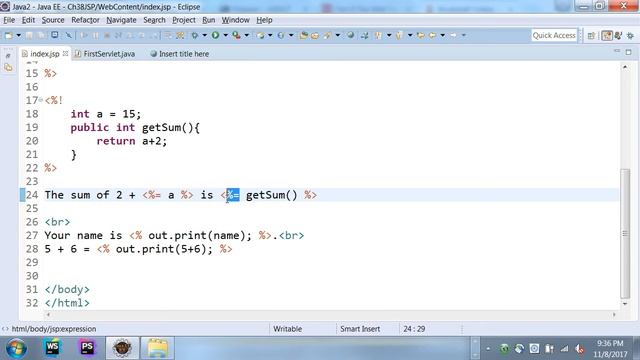Click getSum() on line 24
640x360 pixels.
271,195
